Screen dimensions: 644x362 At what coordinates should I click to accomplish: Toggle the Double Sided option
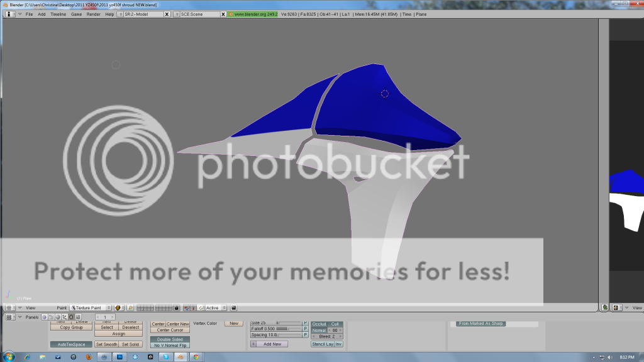[x=170, y=339]
